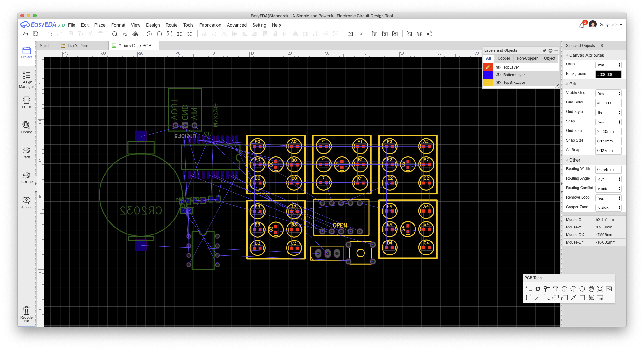Toggle TopSilkLayer visibility eye

click(498, 83)
